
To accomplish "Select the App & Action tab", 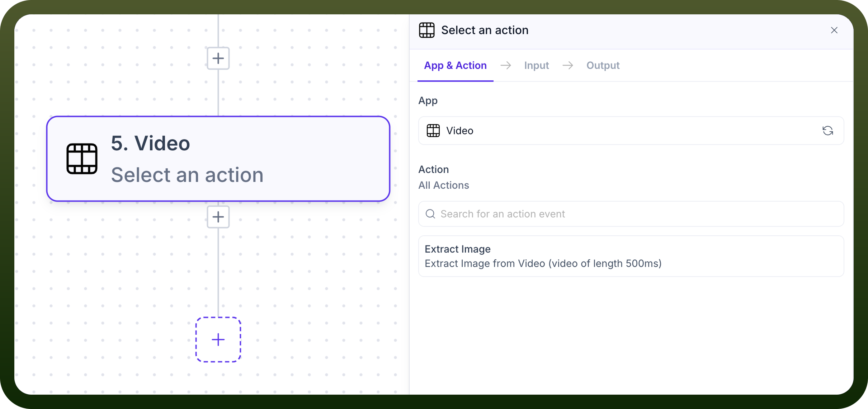I will [x=456, y=65].
